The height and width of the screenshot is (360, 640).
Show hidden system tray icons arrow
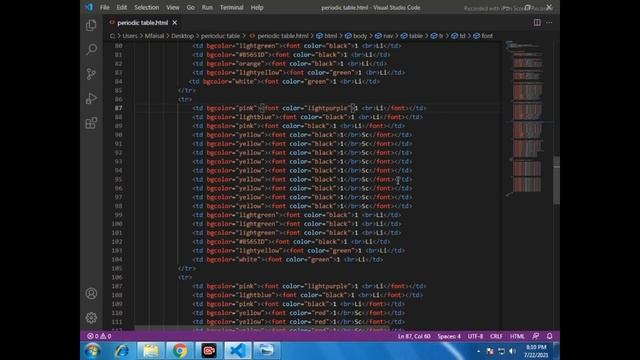(478, 351)
